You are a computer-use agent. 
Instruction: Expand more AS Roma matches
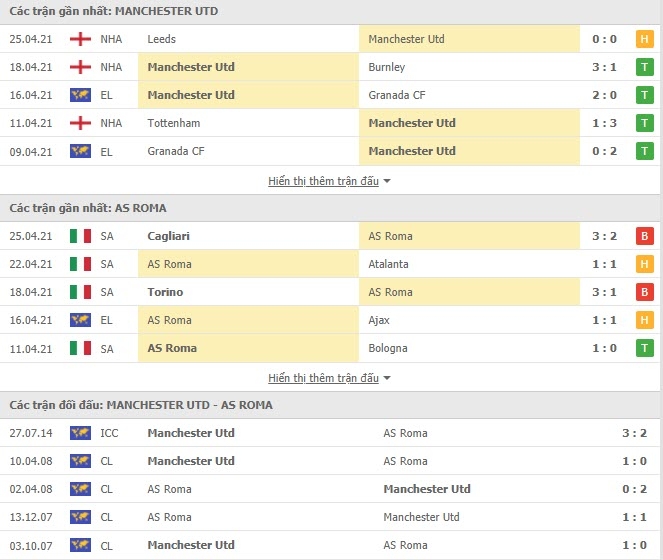[x=323, y=378]
